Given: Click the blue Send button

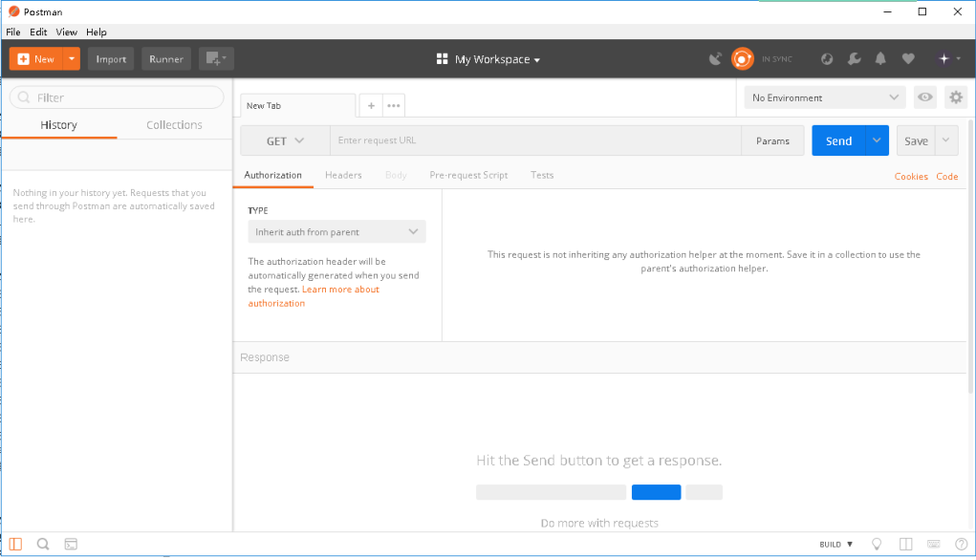Looking at the screenshot, I should click(838, 140).
